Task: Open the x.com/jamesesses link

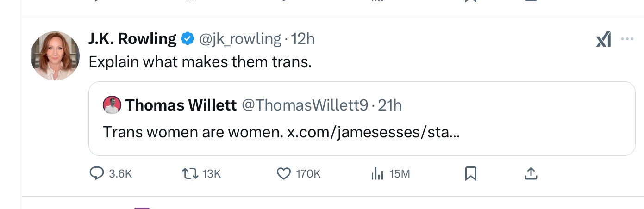Action: [x=373, y=133]
